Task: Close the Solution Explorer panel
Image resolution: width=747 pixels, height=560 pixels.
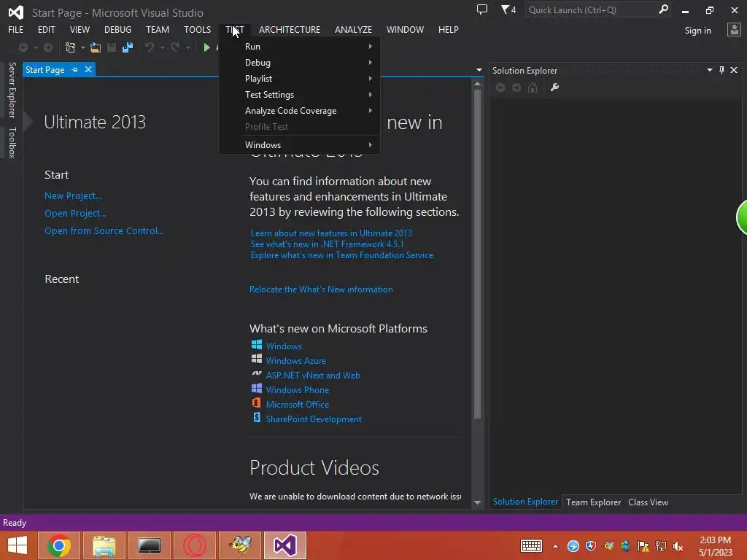Action: coord(734,70)
